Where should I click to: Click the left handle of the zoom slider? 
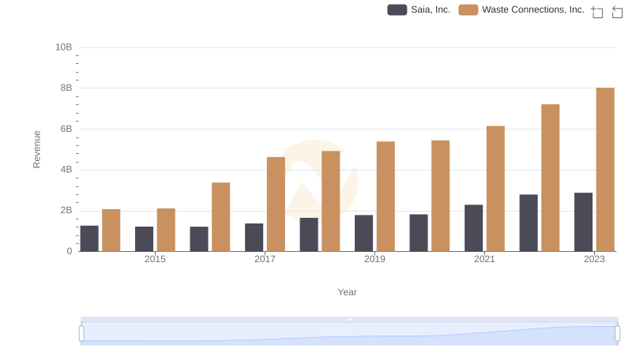[81, 333]
